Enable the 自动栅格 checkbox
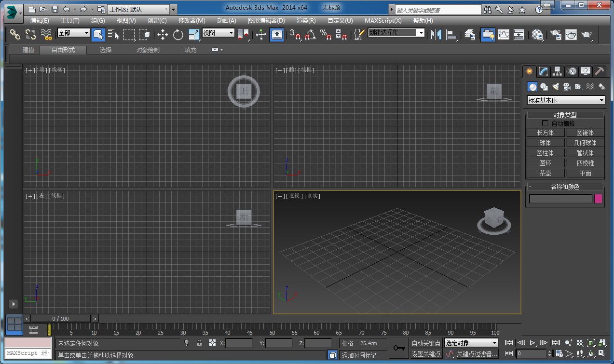Image resolution: width=614 pixels, height=364 pixels. pos(545,123)
